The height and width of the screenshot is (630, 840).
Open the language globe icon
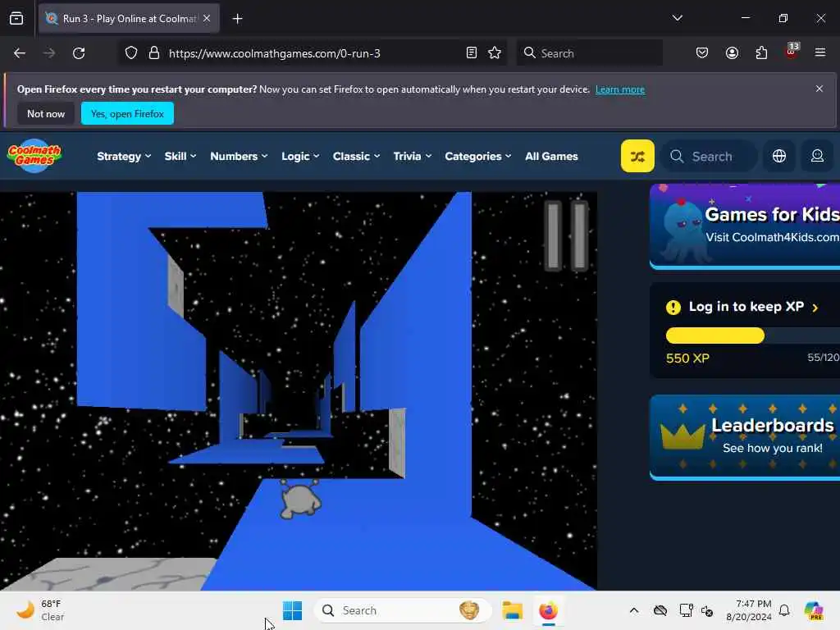coord(779,156)
